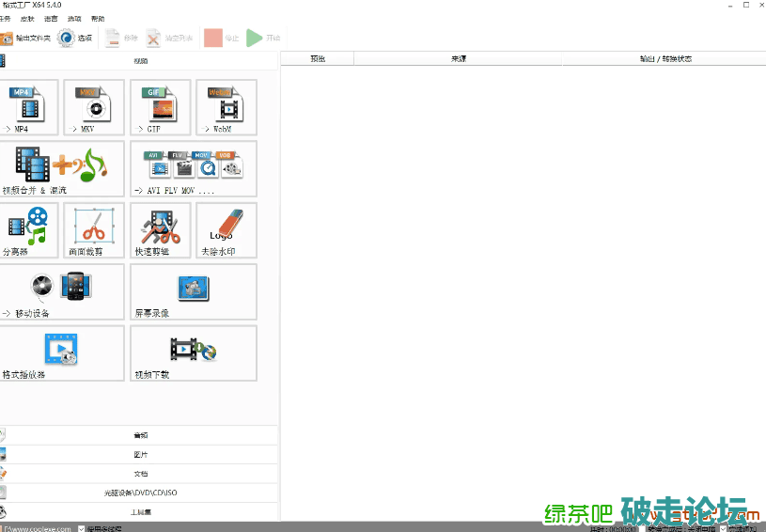The width and height of the screenshot is (766, 532).
Task: Open the AVI FLV MOV formats tile
Action: (x=193, y=168)
